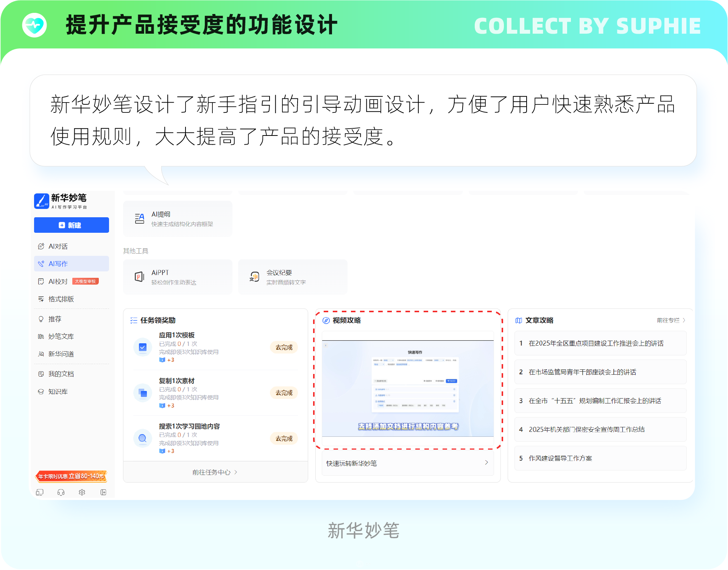Open the AI提纲 tool card
This screenshot has height=570, width=728.
click(x=178, y=219)
